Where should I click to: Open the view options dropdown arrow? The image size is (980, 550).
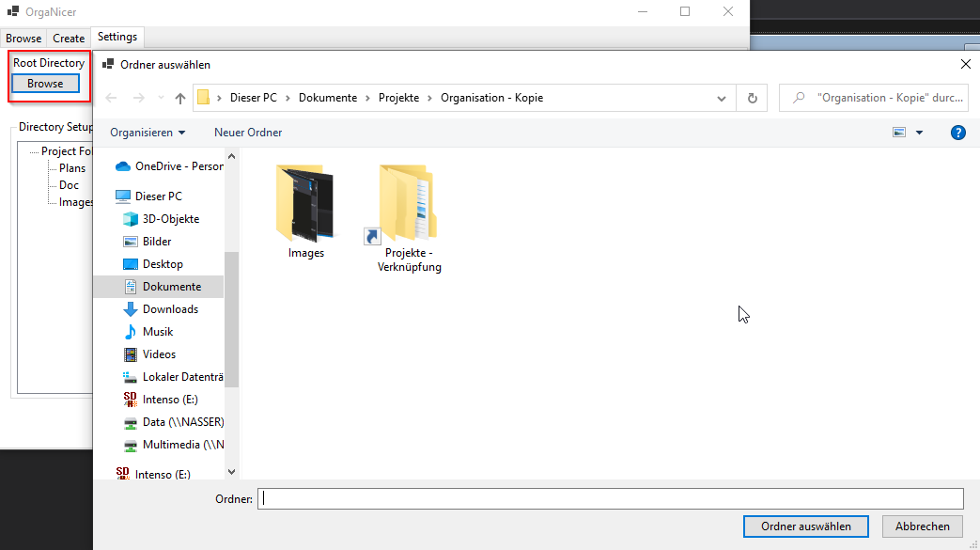pos(919,133)
